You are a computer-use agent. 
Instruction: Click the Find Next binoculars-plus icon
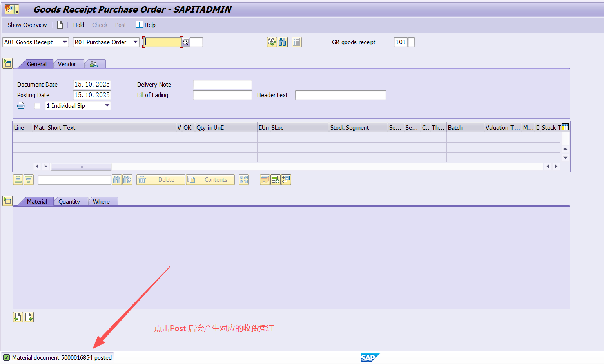(x=127, y=179)
